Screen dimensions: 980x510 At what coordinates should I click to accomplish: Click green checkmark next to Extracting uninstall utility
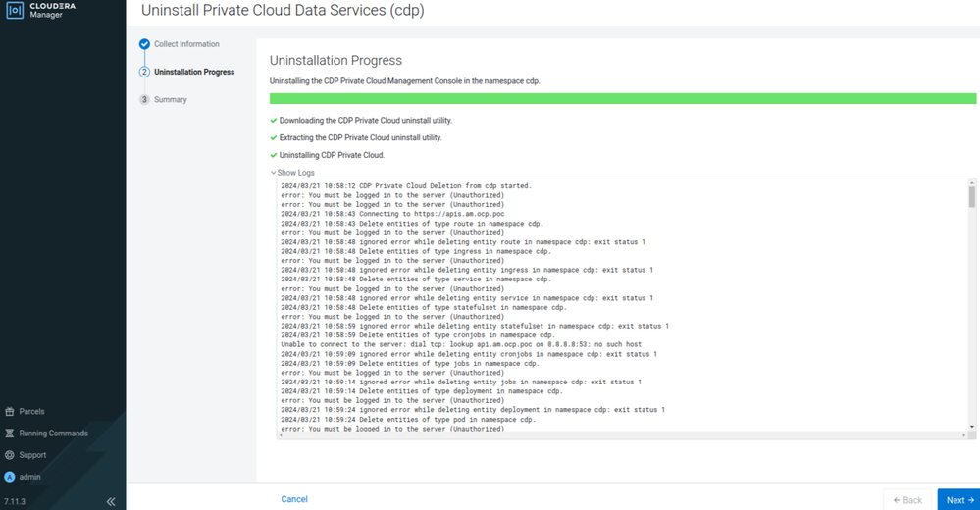273,137
